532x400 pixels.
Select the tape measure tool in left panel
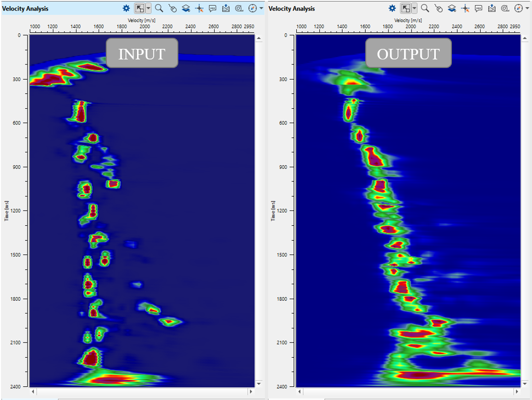pos(239,8)
